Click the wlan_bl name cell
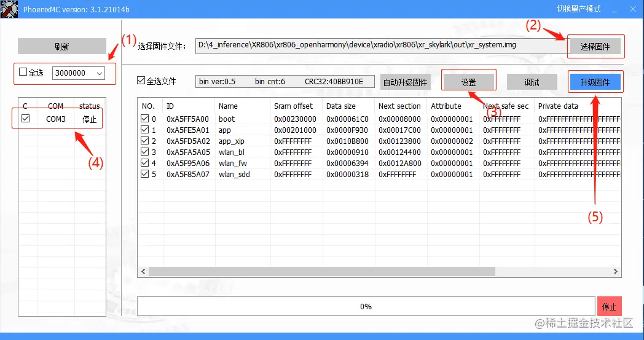 pyautogui.click(x=232, y=152)
